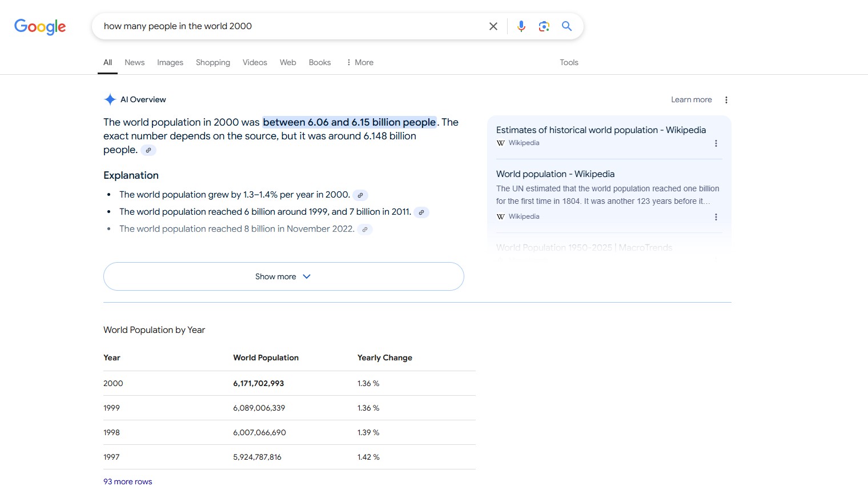Click the AI Overview sparkle icon
The width and height of the screenshot is (868, 490).
point(110,99)
